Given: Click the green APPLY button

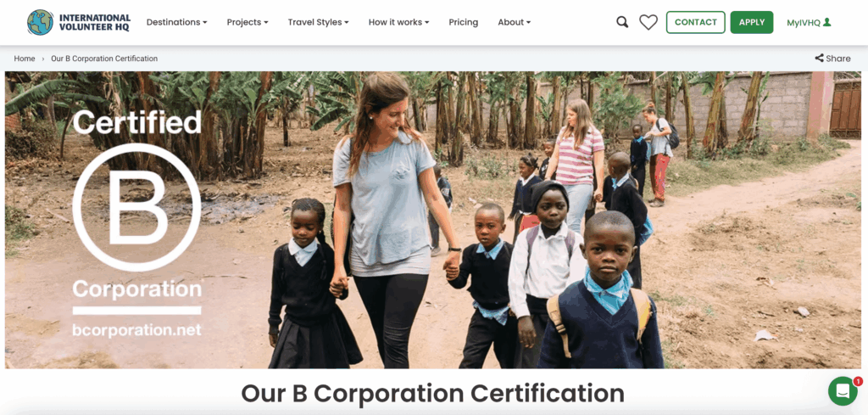Looking at the screenshot, I should coord(752,22).
